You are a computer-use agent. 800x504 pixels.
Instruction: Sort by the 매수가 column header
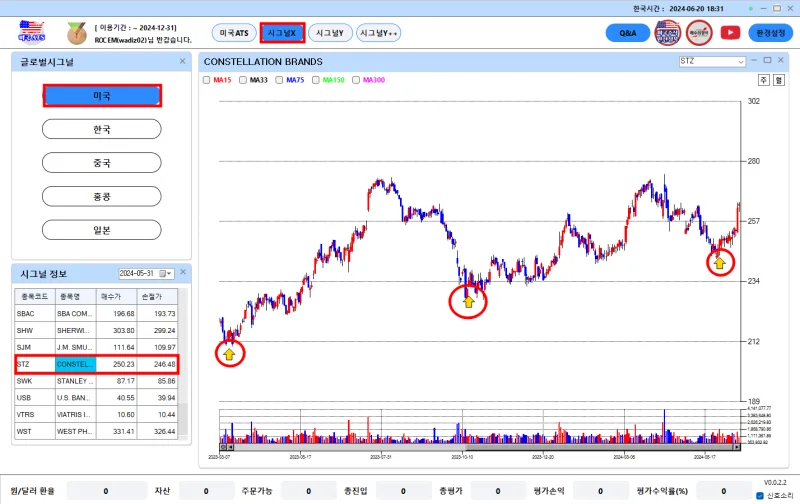point(116,296)
